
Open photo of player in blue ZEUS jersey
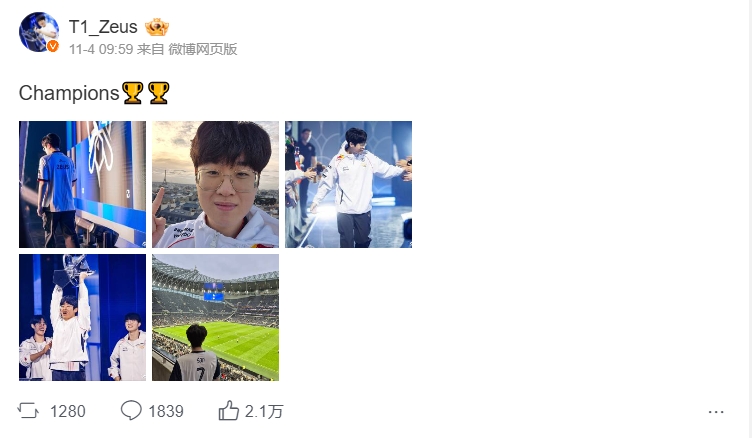click(82, 184)
